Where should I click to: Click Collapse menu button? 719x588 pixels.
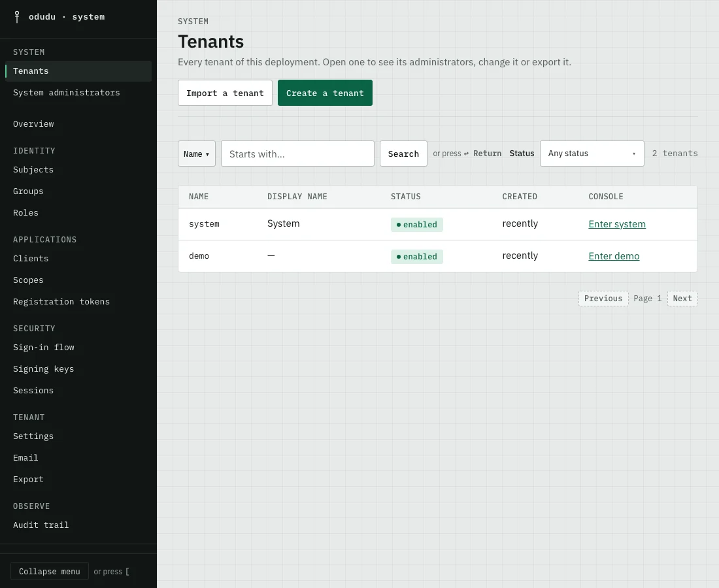(50, 572)
